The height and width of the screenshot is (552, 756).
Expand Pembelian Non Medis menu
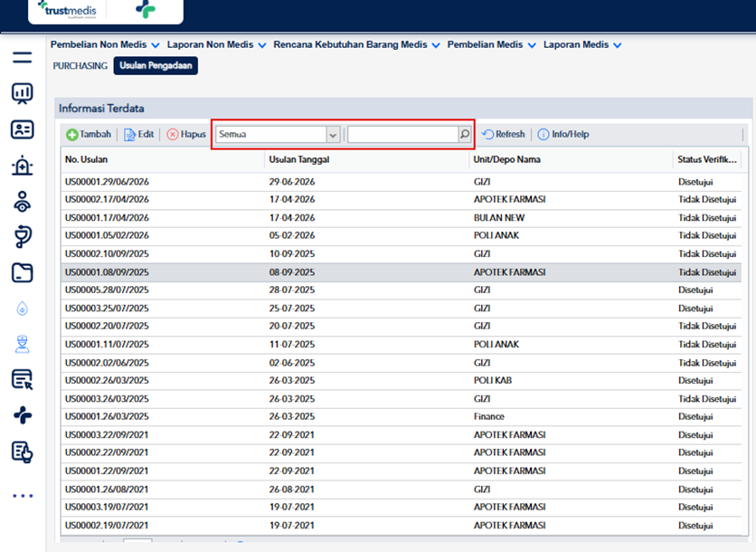(105, 44)
